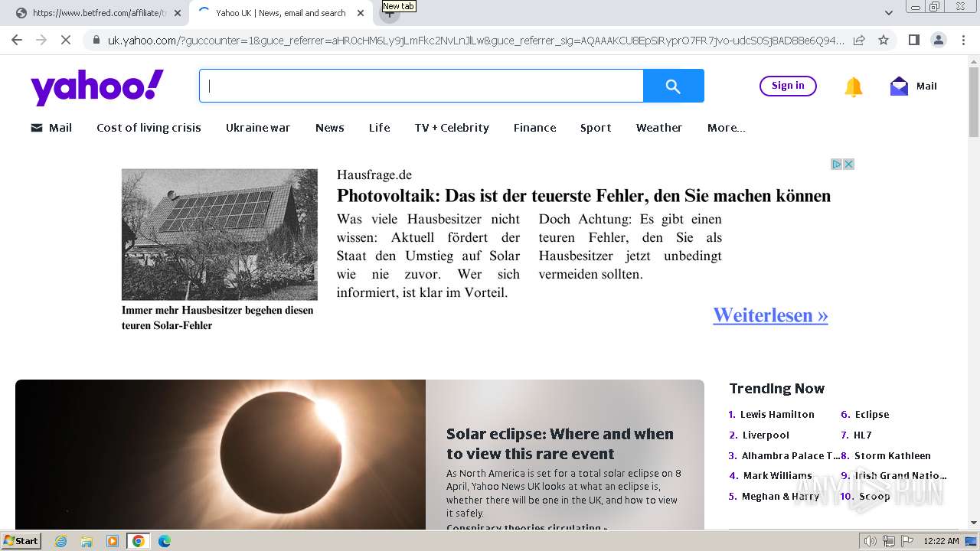Open trending topic Storm Kathleen
980x551 pixels.
click(893, 455)
